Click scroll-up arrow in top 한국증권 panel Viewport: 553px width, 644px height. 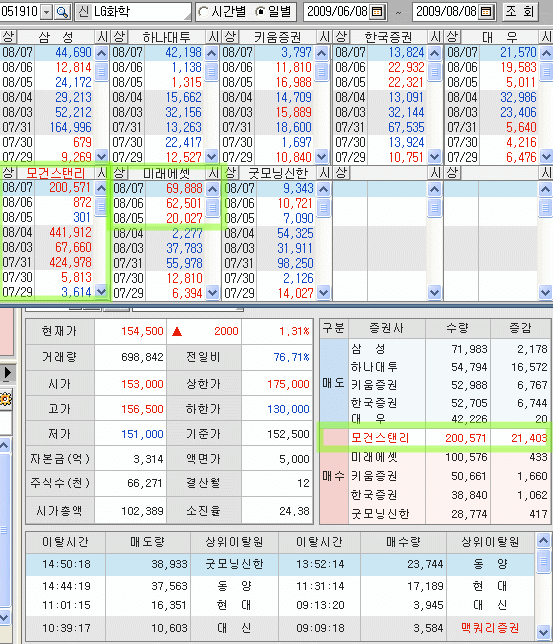pyautogui.click(x=434, y=53)
